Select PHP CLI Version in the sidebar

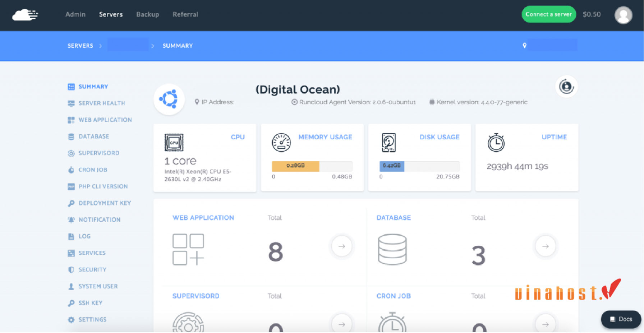coord(103,187)
